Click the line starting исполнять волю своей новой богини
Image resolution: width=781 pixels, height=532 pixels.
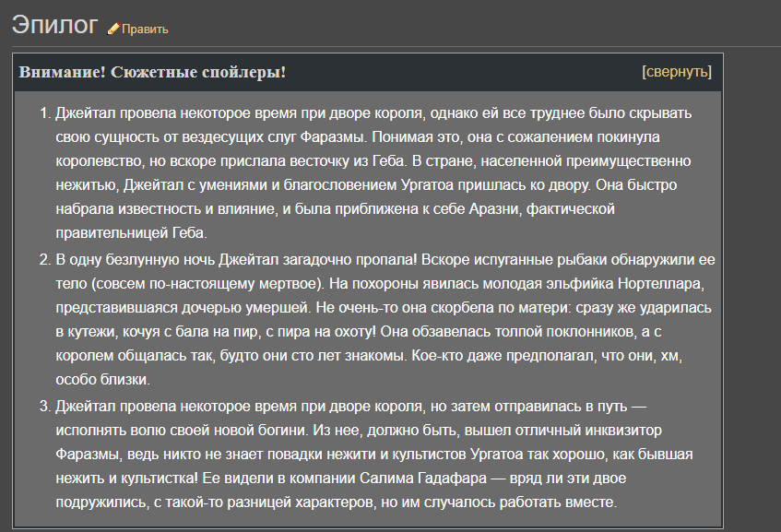pos(359,431)
